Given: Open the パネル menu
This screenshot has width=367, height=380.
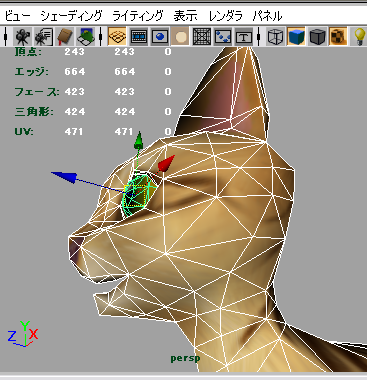Looking at the screenshot, I should point(267,16).
